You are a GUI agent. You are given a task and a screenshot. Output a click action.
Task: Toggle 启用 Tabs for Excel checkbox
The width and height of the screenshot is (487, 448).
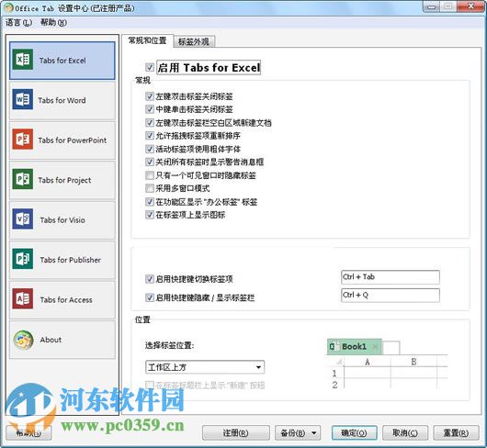click(x=150, y=67)
